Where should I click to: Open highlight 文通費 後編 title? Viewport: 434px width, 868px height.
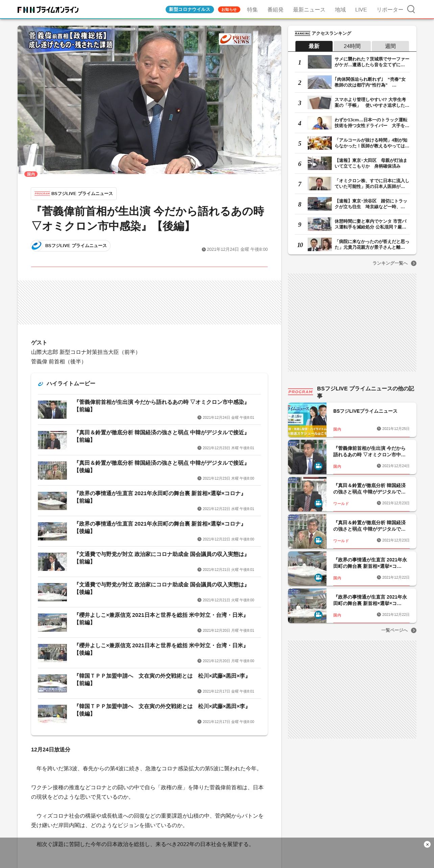[x=162, y=588]
